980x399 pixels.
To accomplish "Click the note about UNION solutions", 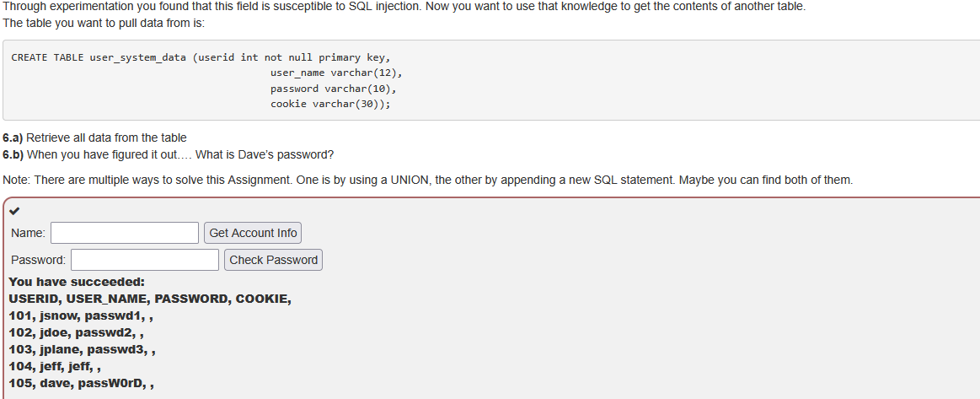I will click(x=427, y=180).
